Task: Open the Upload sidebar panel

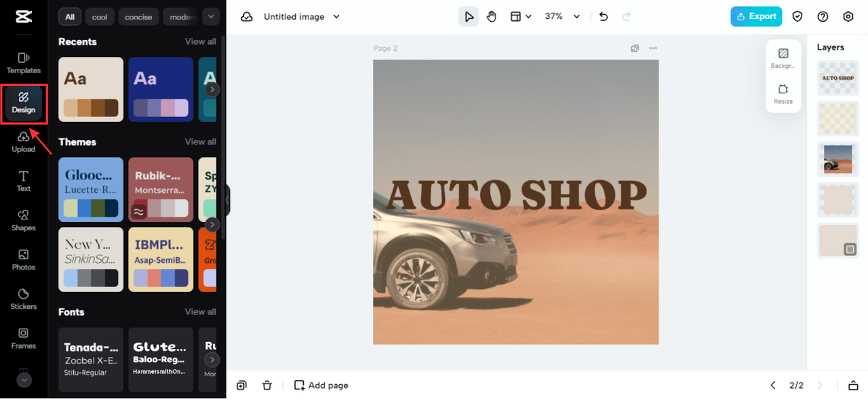Action: click(24, 142)
